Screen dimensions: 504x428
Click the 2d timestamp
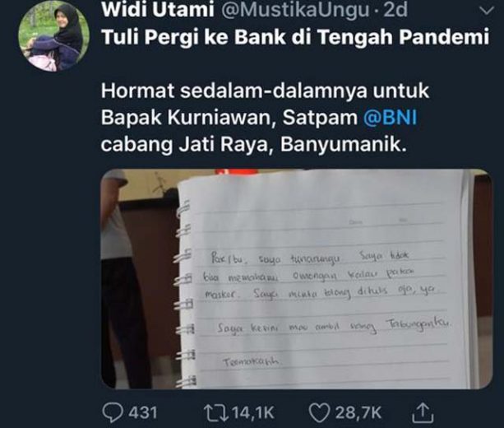(395, 10)
